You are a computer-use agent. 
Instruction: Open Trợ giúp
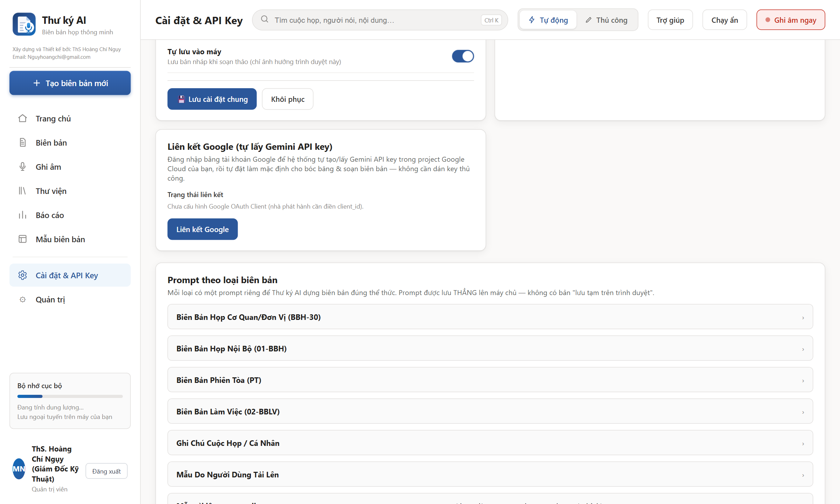tap(670, 20)
